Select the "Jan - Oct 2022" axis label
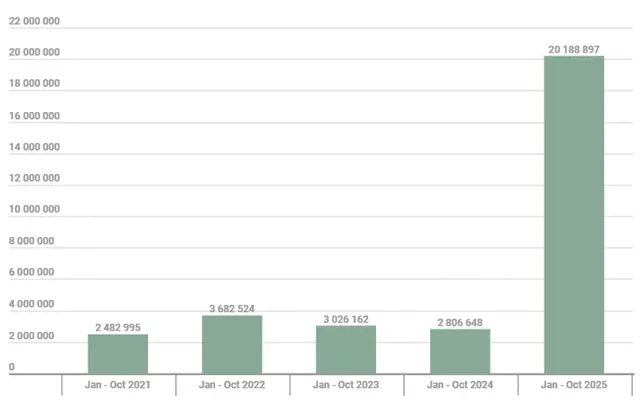This screenshot has height=403, width=641. coord(232,385)
